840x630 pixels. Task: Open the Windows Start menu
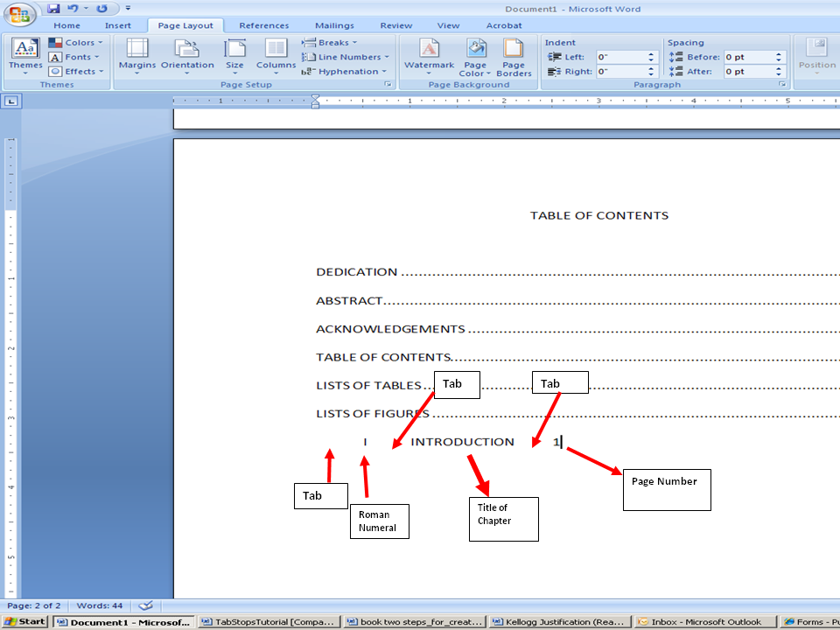24,621
